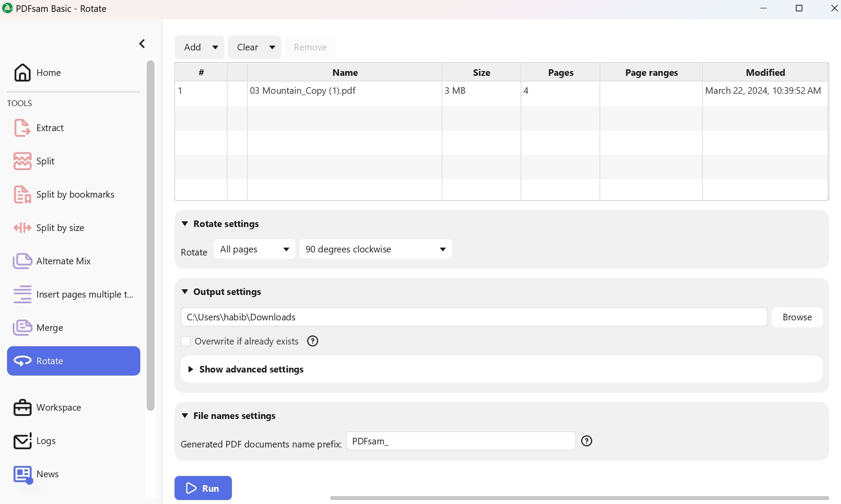Click the Insert pages multiple times icon
This screenshot has height=504, width=841.
tap(22, 295)
